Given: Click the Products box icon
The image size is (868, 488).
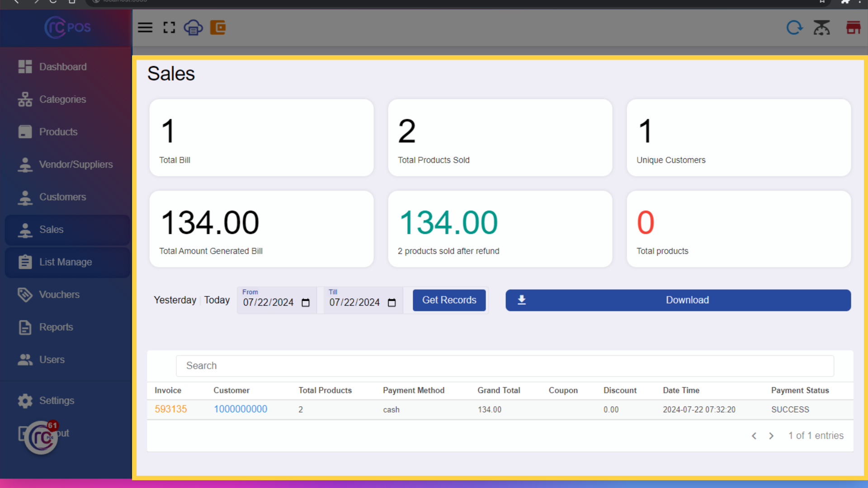Looking at the screenshot, I should [x=25, y=132].
